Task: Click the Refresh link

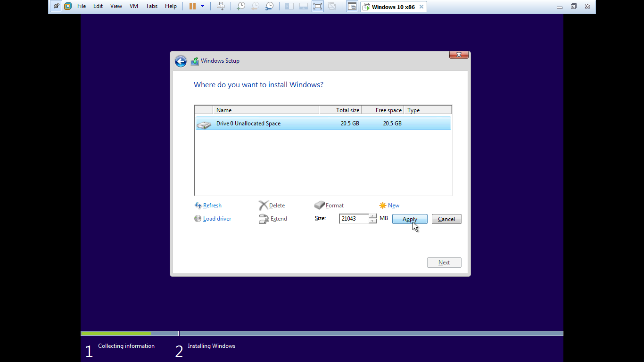Action: coord(212,206)
